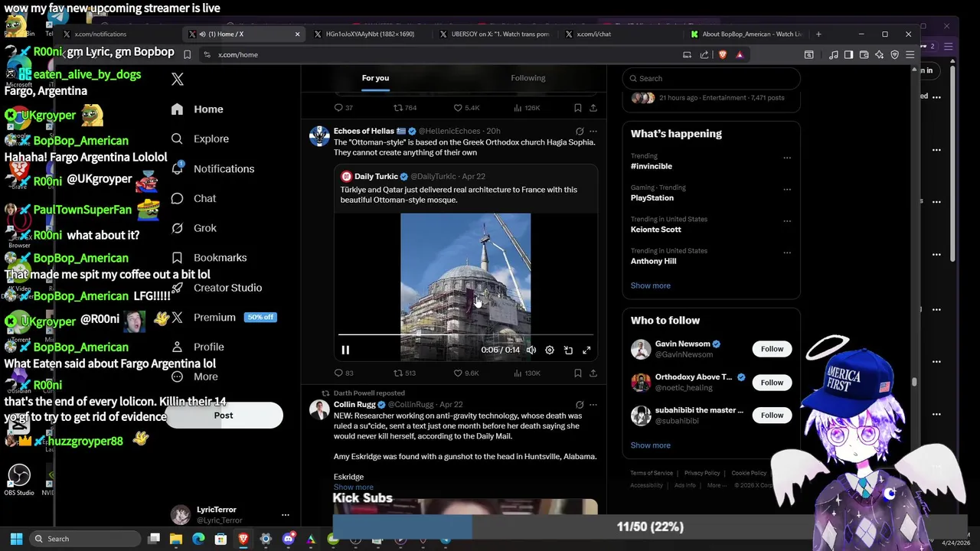Open Grok in the X sidebar
The width and height of the screenshot is (980, 551).
pos(194,228)
